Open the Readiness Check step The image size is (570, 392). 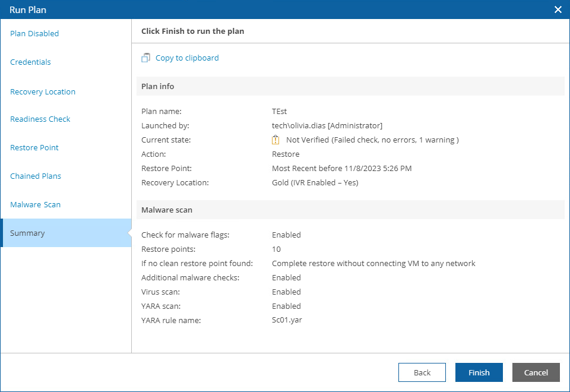(x=40, y=119)
